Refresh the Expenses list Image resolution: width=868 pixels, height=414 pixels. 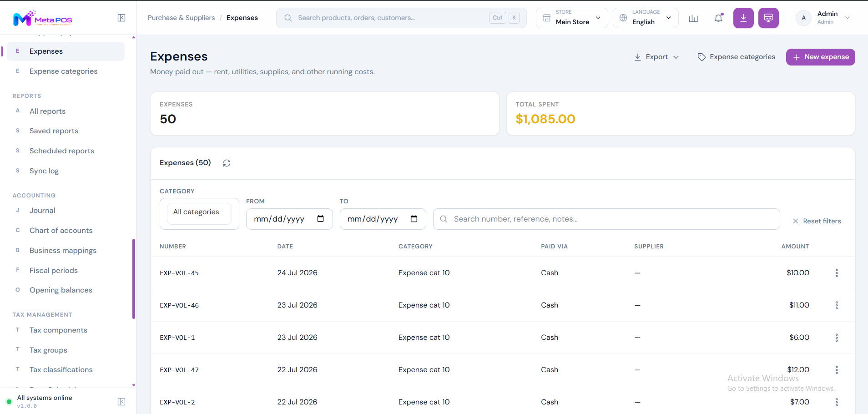227,163
